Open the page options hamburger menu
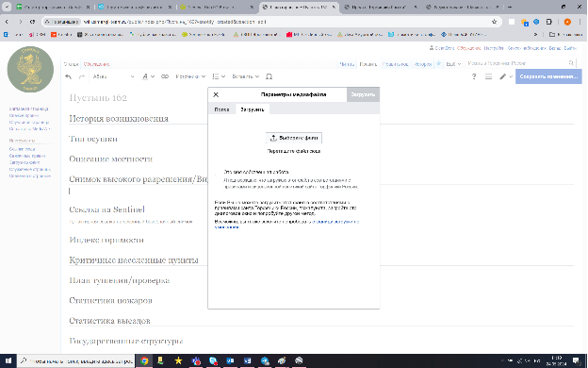Viewport: 588px width, 368px height. click(x=488, y=76)
